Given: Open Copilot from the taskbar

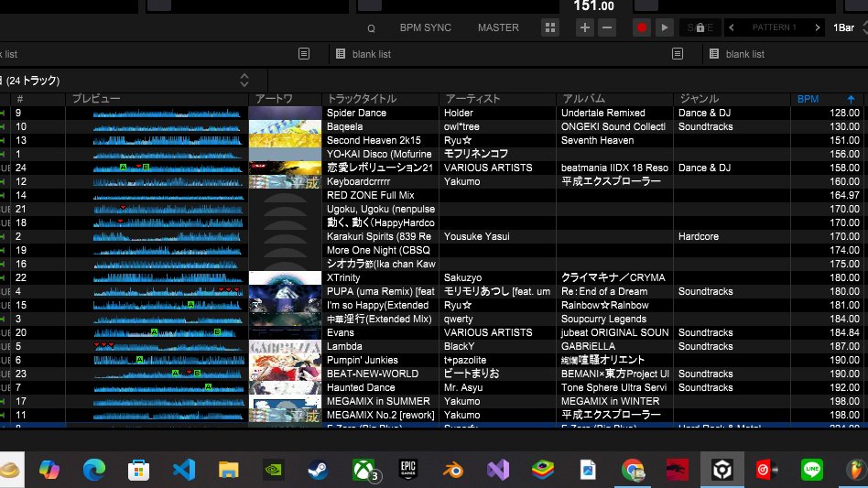Looking at the screenshot, I should (x=49, y=470).
